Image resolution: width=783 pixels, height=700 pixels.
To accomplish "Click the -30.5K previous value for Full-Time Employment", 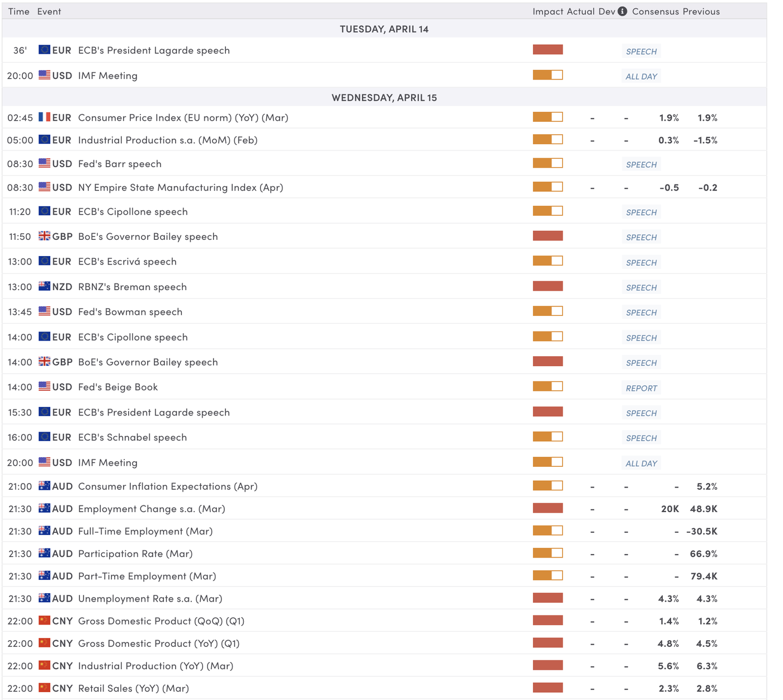I will (702, 531).
